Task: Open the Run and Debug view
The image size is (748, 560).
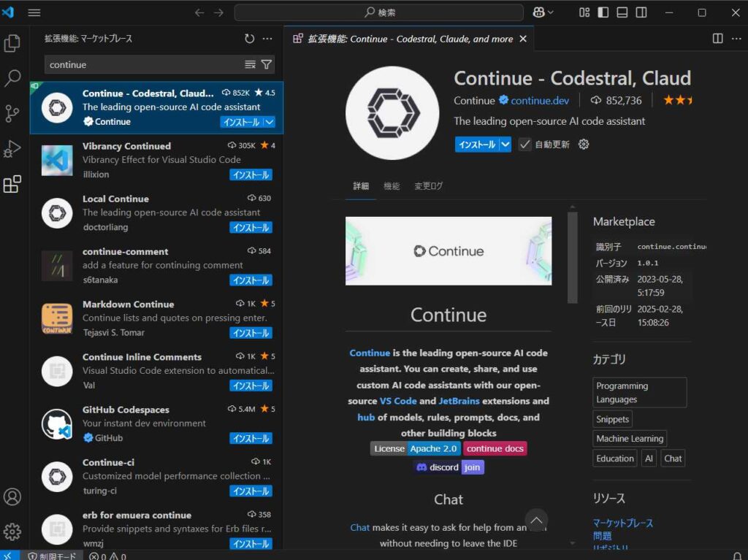Action: [12, 149]
